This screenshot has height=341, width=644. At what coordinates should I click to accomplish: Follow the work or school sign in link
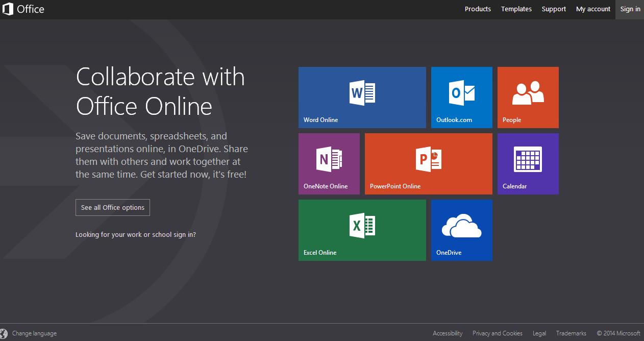[136, 235]
